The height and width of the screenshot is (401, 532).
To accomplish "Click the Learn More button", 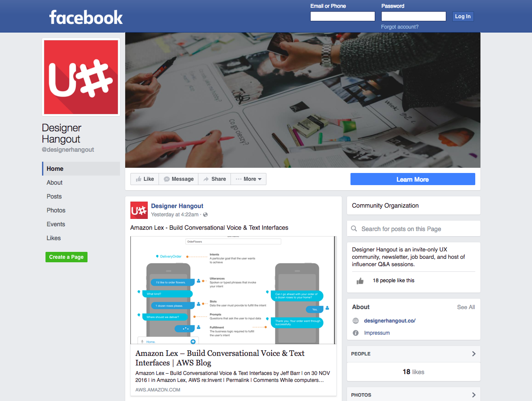I will click(x=412, y=179).
